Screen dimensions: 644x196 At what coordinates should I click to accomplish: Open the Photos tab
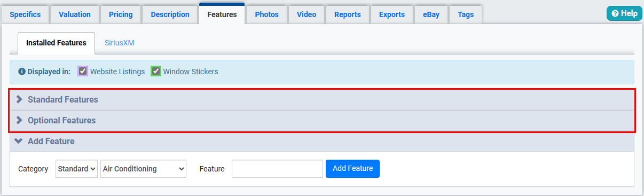click(266, 14)
